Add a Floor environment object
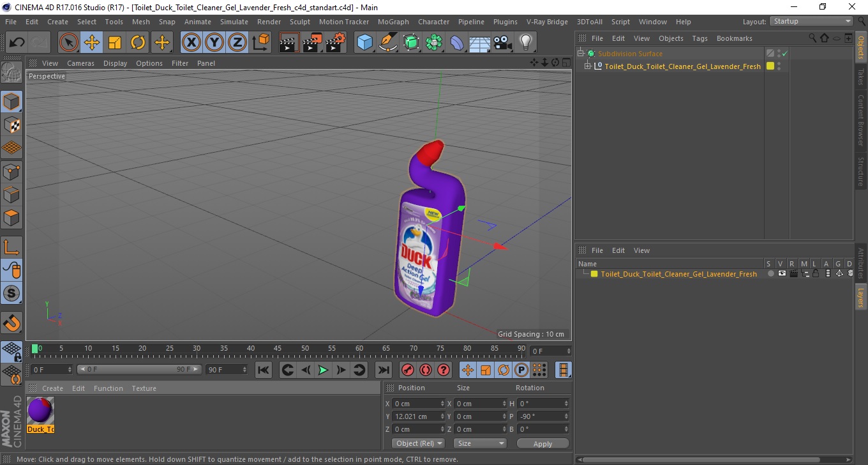The height and width of the screenshot is (465, 868). click(x=479, y=43)
